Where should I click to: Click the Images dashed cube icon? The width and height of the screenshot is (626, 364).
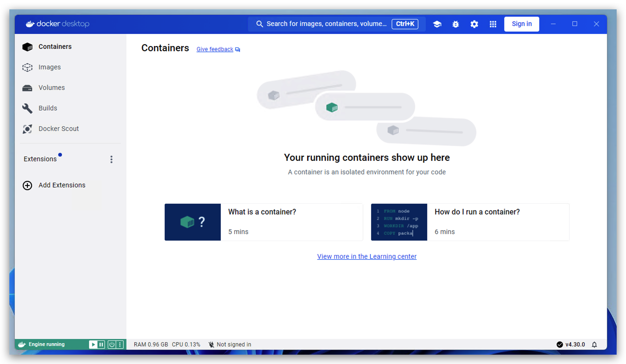coord(27,67)
